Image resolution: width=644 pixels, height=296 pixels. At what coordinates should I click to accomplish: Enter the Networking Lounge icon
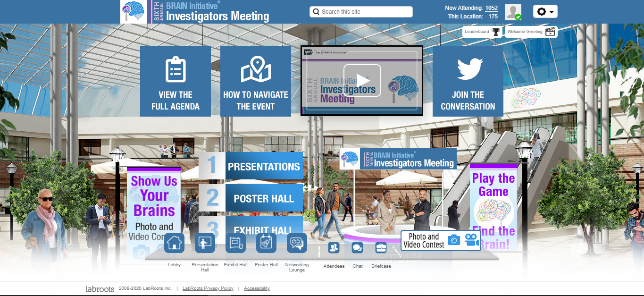click(x=297, y=243)
